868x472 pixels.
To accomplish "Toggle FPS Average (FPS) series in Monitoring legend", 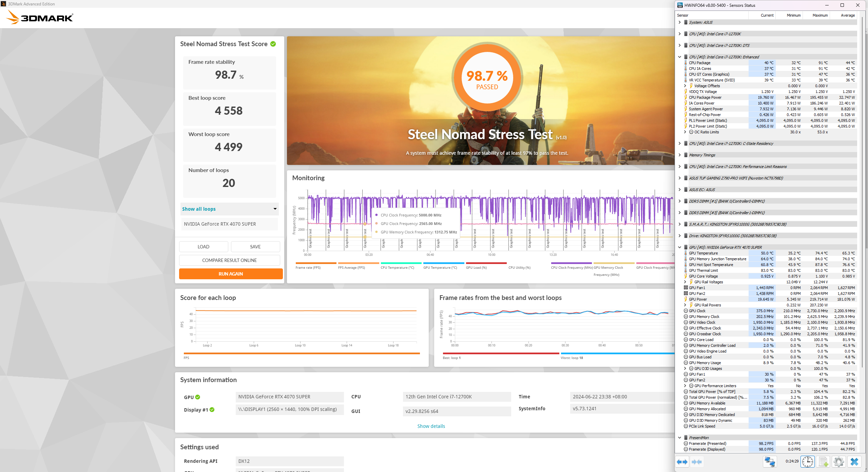I will [x=358, y=265].
